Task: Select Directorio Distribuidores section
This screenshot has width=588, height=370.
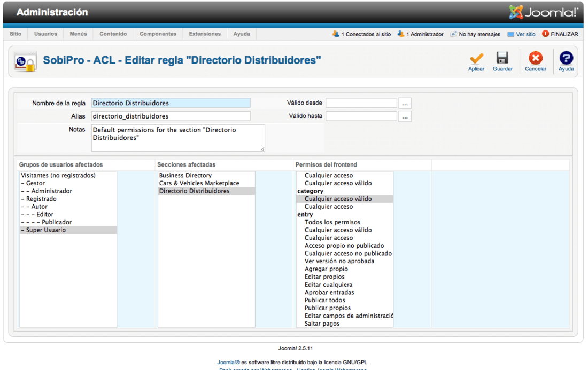Action: (206, 191)
